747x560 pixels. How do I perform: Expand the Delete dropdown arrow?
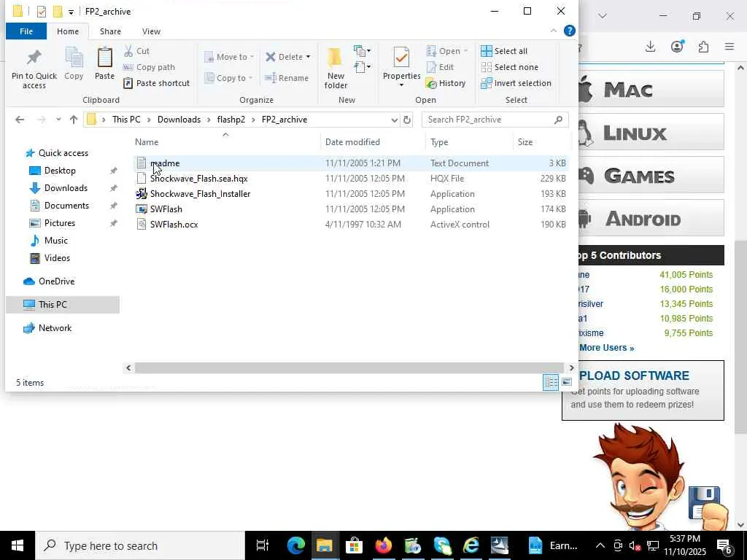tap(308, 57)
